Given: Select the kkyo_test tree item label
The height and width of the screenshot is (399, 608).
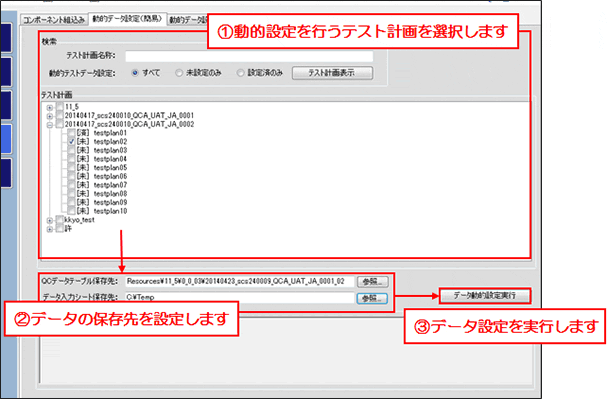Looking at the screenshot, I should coord(79,220).
